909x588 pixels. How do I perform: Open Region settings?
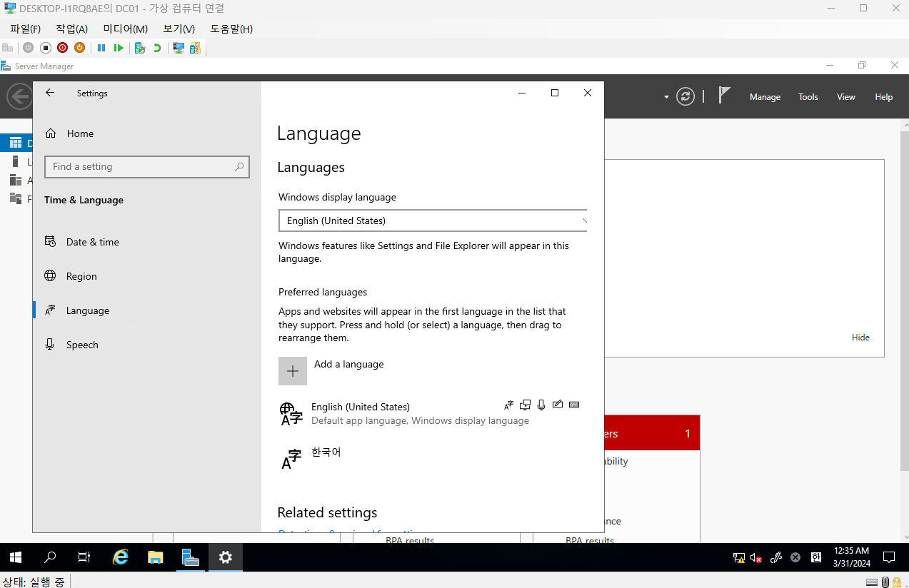81,276
